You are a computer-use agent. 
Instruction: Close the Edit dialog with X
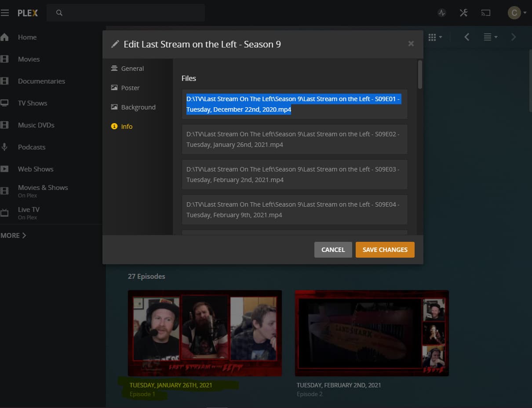[x=411, y=44]
